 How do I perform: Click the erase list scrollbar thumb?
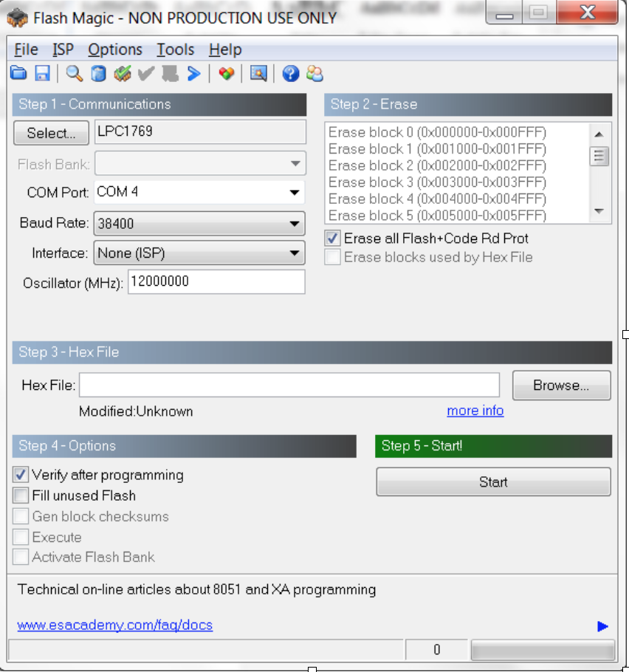599,156
